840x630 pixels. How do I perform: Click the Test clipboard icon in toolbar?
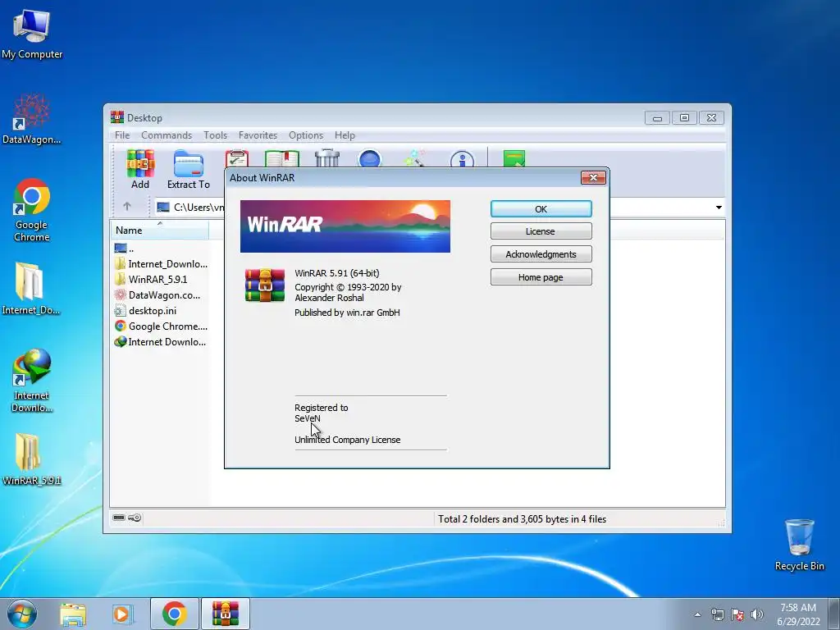237,158
